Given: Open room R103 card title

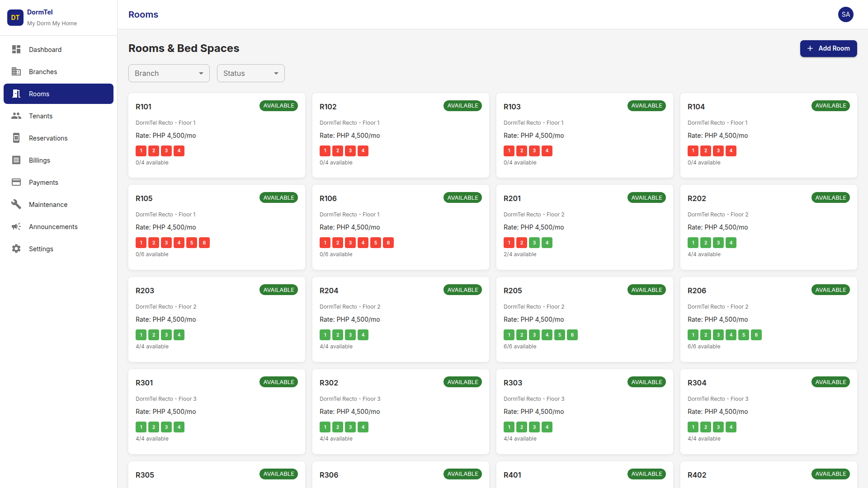Looking at the screenshot, I should pos(512,107).
